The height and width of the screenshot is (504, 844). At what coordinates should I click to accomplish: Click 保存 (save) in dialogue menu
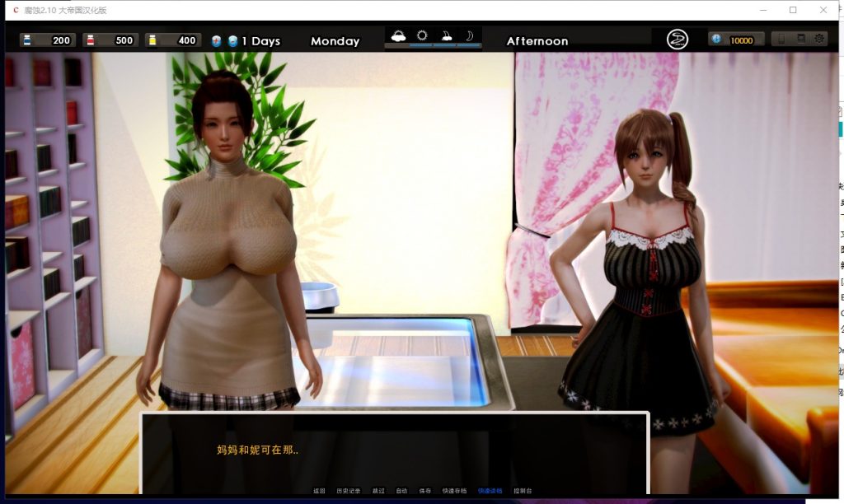pos(425,490)
